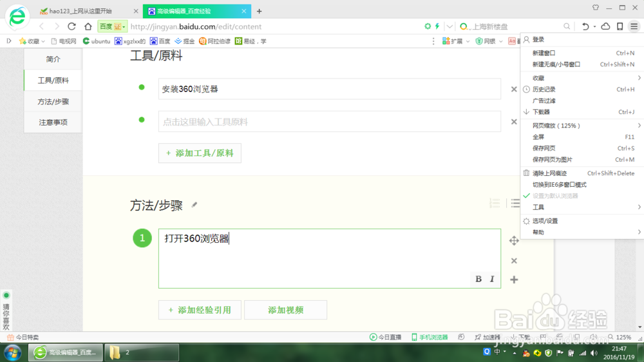Screen dimensions: 644x362
Task: Open the 网银 dropdown on bookmarks bar
Action: point(489,41)
